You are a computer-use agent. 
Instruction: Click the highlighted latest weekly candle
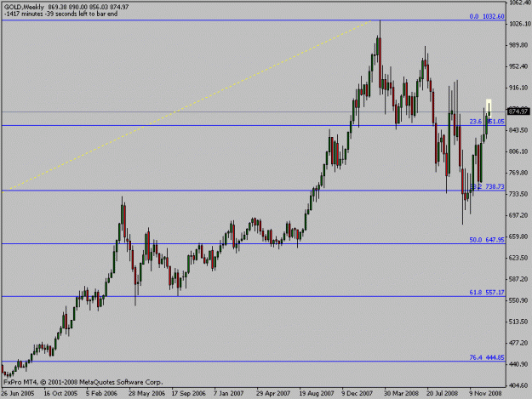click(x=489, y=111)
